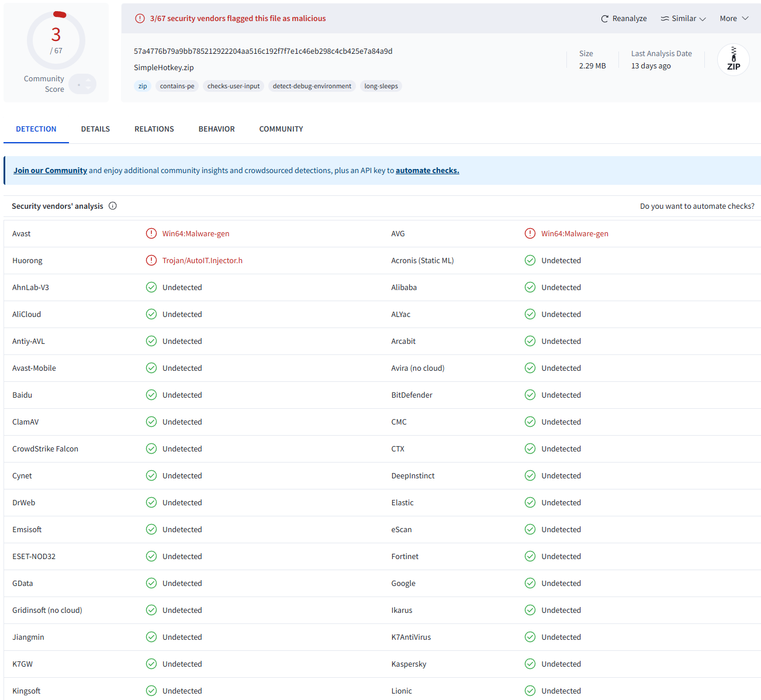Click the red alert icon in malicious banner

pyautogui.click(x=140, y=19)
